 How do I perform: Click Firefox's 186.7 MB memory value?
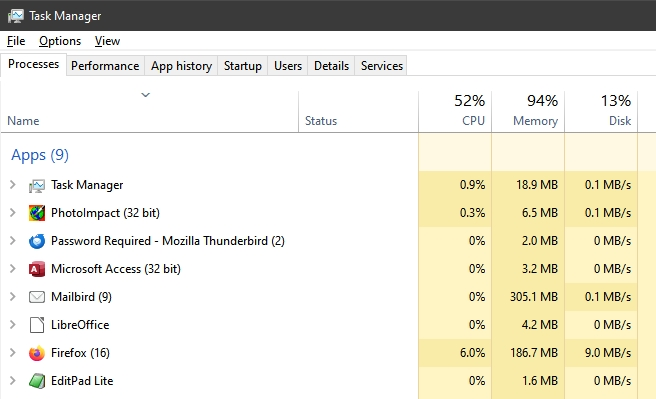(534, 353)
